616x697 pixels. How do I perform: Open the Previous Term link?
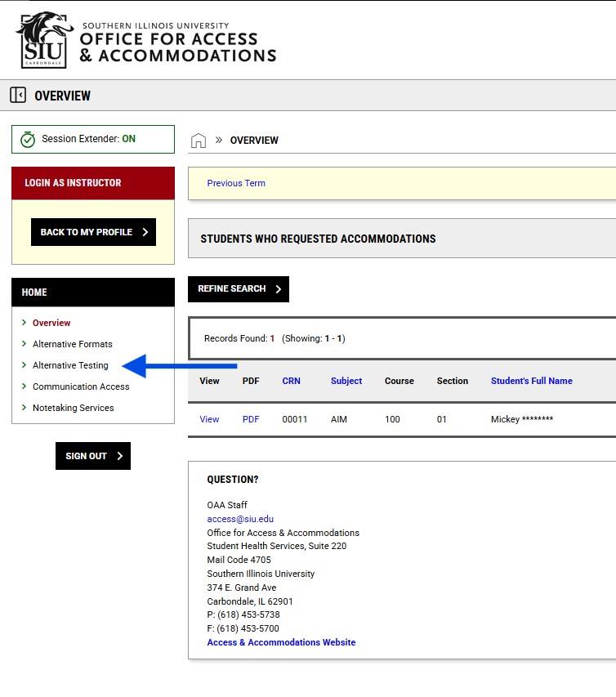click(x=236, y=183)
